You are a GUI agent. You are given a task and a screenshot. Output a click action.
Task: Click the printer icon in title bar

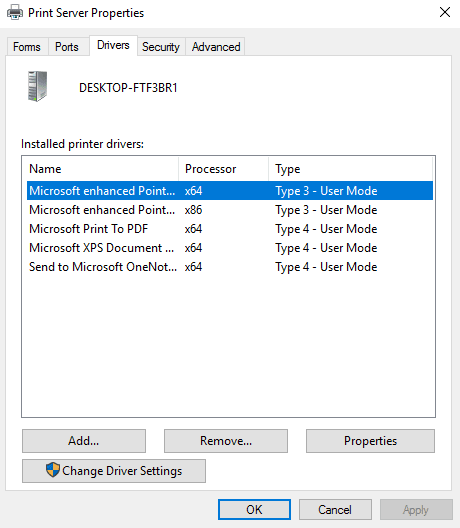15,13
